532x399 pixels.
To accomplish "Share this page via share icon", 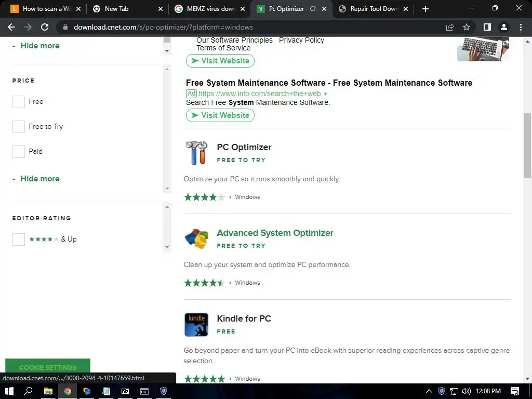I will [x=450, y=27].
